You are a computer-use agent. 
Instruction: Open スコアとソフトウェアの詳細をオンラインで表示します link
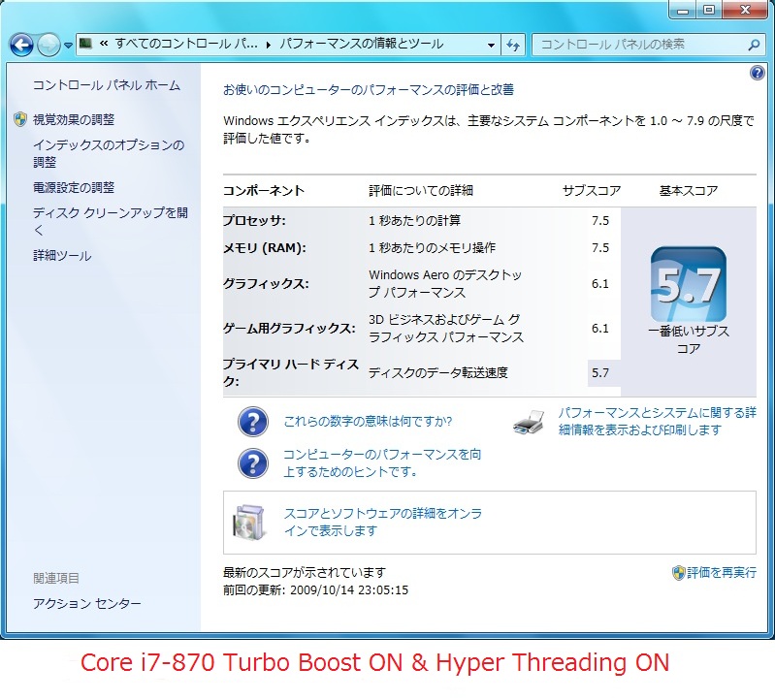(x=382, y=523)
